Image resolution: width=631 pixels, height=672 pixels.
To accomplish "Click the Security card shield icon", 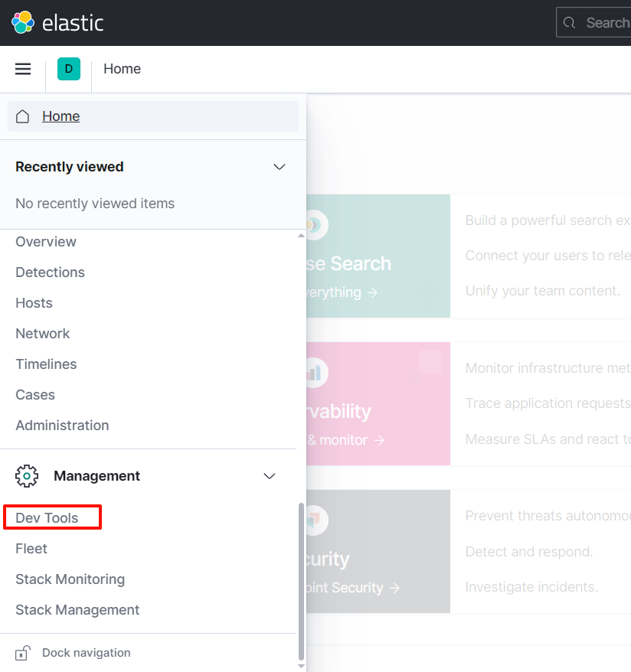I will point(316,520).
